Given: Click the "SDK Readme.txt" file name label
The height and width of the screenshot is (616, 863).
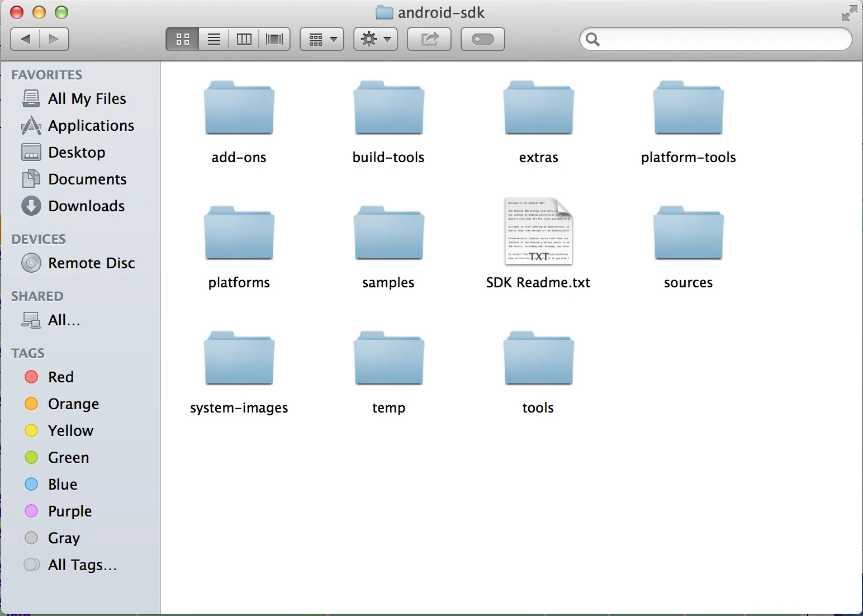Looking at the screenshot, I should coord(538,283).
